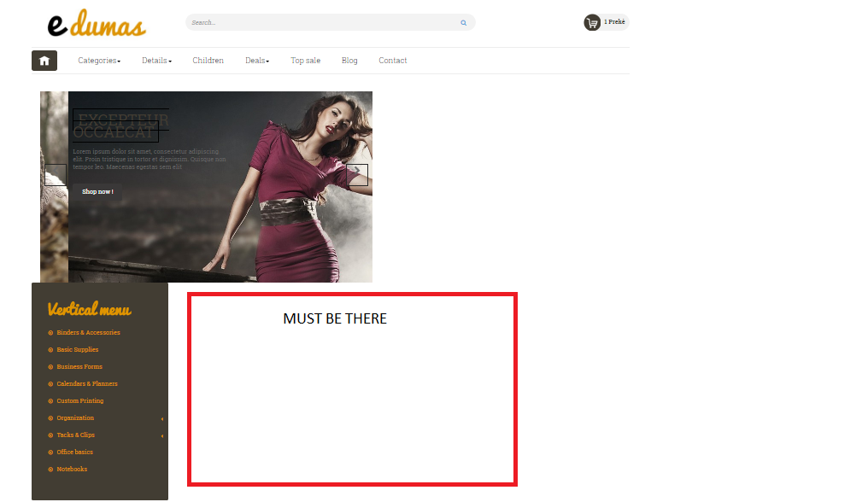This screenshot has height=502, width=868.
Task: Open the Contact menu item
Action: pyautogui.click(x=392, y=61)
